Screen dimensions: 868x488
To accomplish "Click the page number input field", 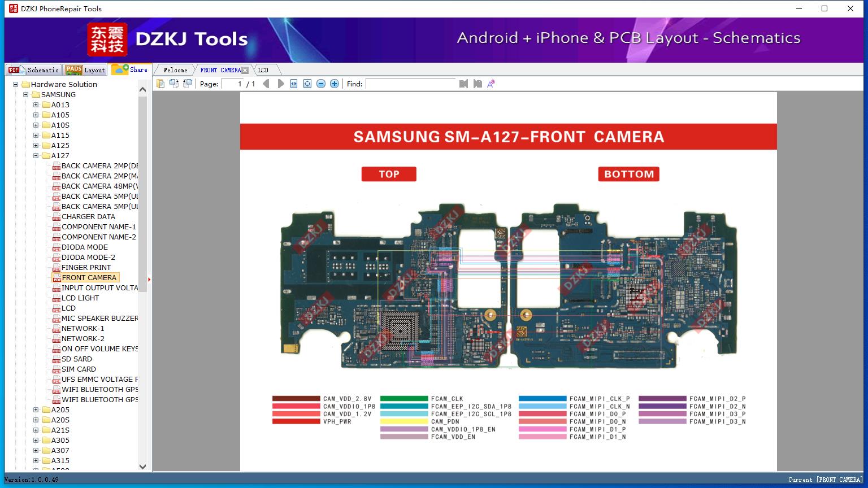I will [x=232, y=84].
